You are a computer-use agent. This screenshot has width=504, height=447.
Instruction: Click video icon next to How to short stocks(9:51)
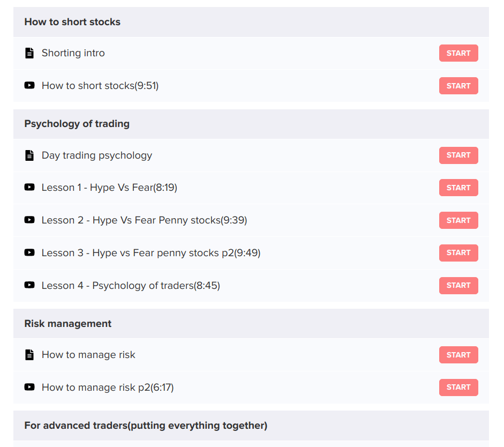click(29, 85)
